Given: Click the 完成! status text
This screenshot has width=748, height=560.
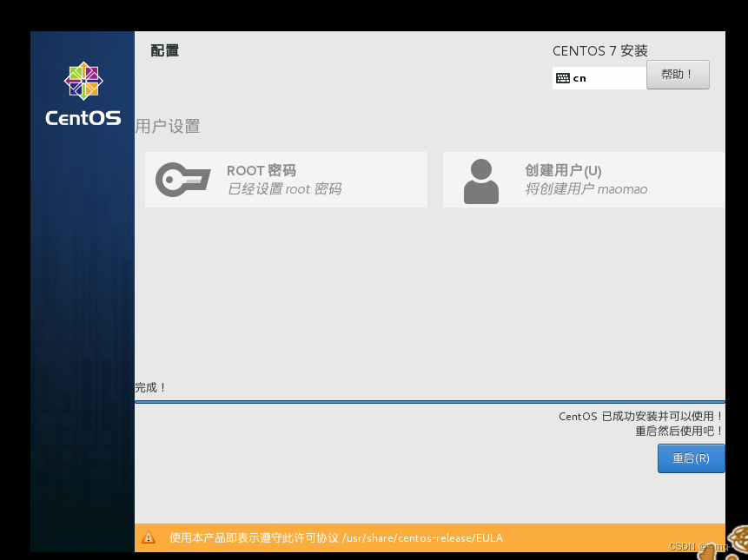Looking at the screenshot, I should click(150, 387).
